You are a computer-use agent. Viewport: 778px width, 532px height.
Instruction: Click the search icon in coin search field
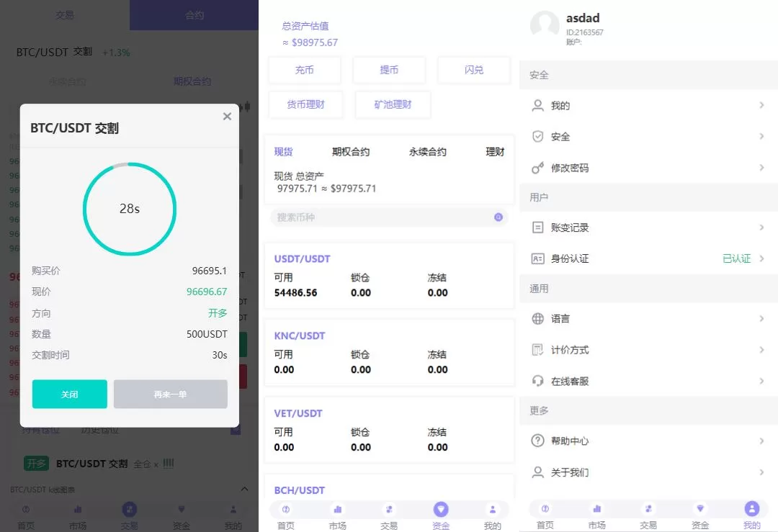click(498, 217)
